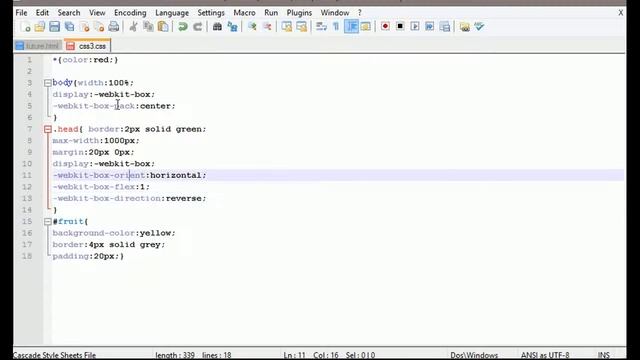Image resolution: width=640 pixels, height=360 pixels.
Task: Click the Close All documents icon
Action: [x=99, y=27]
